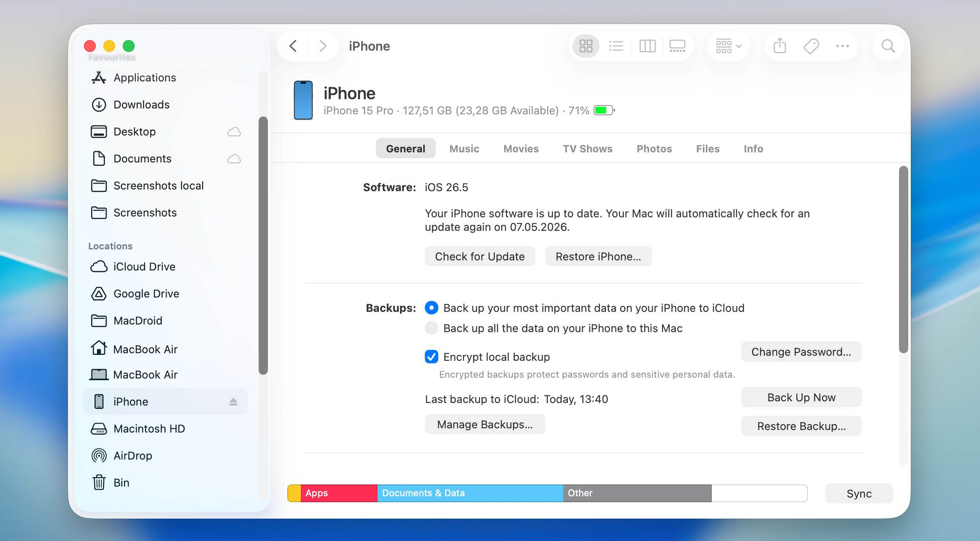
Task: Click Restore iPhone... button
Action: tap(598, 257)
